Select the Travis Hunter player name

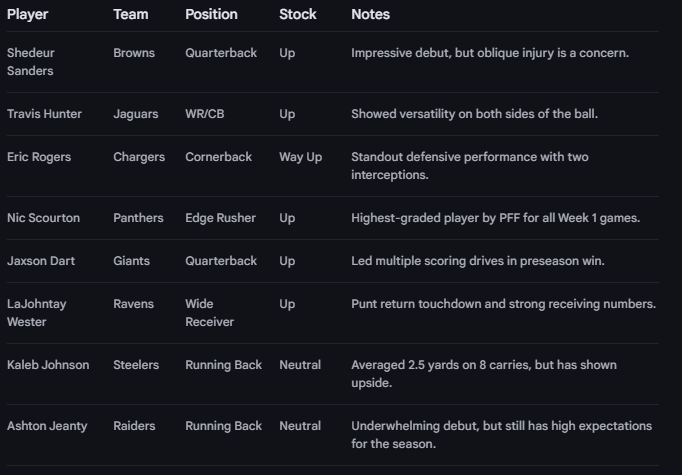[x=44, y=114]
